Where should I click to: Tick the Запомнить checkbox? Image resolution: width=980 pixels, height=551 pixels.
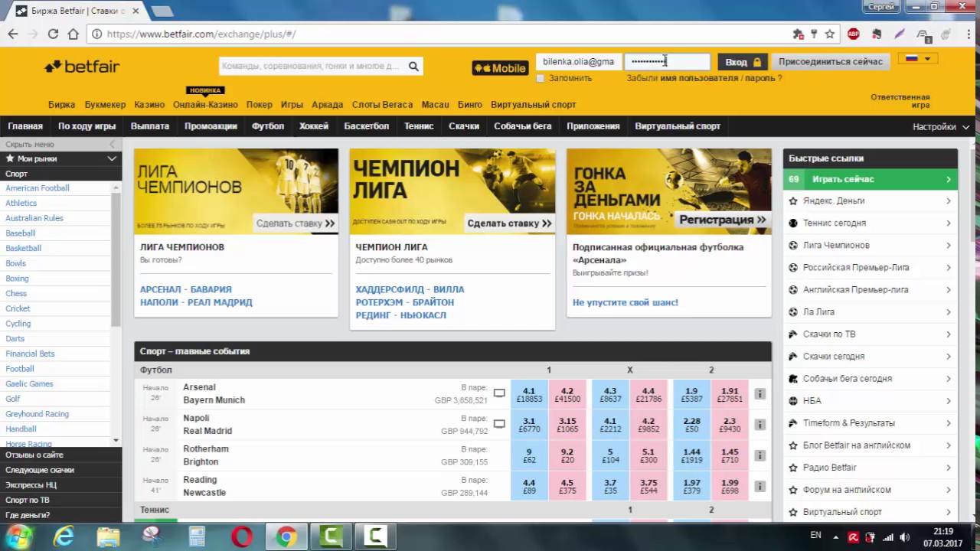[541, 78]
